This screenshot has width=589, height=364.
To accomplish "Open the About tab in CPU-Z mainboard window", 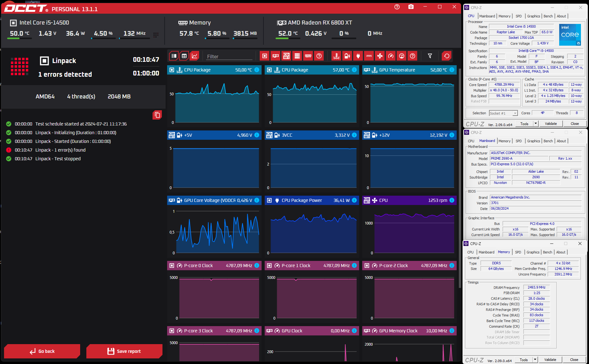I will click(561, 141).
